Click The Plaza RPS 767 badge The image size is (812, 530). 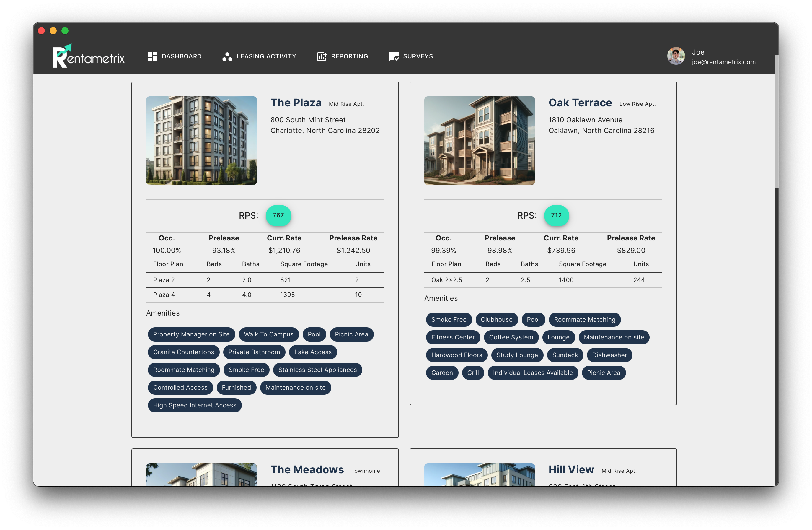point(278,215)
